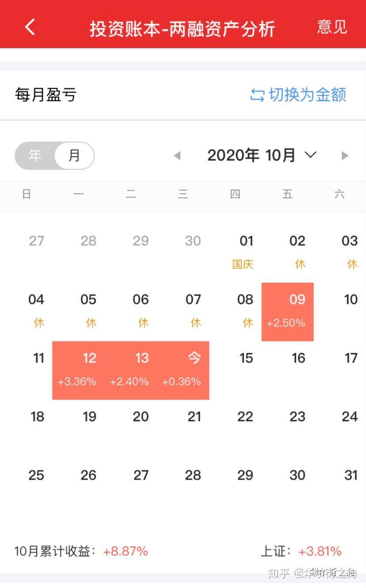Viewport: 366px width, 588px height.
Task: Select greyed-out date 30 of previous month
Action: click(193, 241)
